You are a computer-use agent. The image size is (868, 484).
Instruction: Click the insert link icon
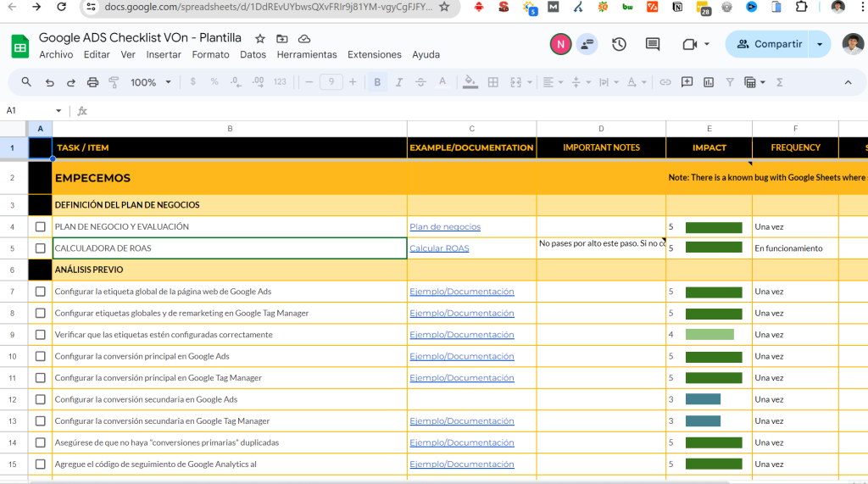[x=665, y=82]
